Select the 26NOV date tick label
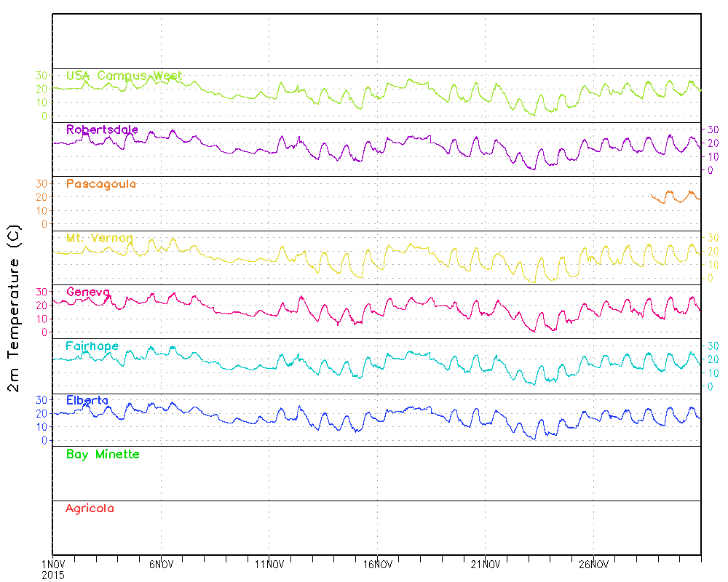This screenshot has height=582, width=728. pos(593,564)
